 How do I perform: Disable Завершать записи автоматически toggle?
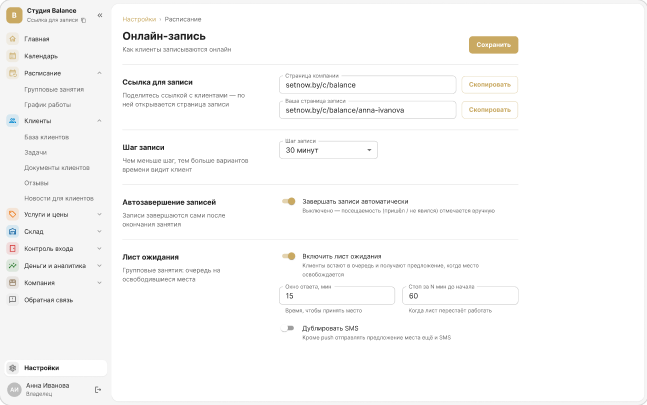point(289,201)
